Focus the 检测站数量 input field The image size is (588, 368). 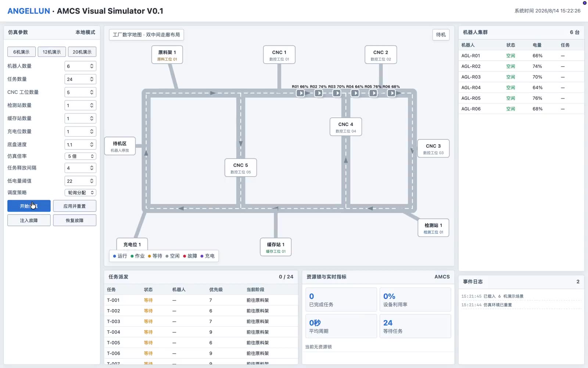80,106
